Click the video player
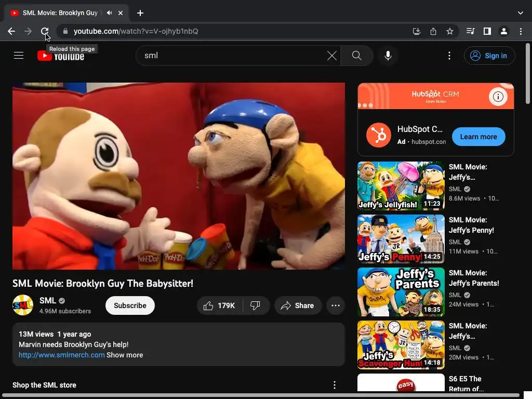 [179, 176]
